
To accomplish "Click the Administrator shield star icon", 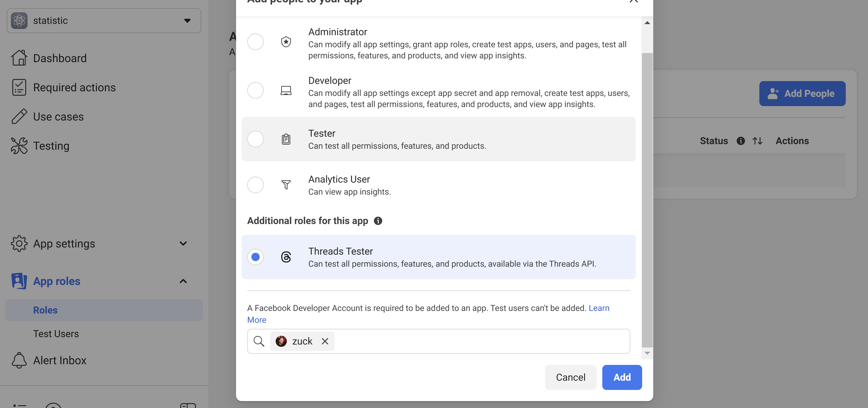I will (x=286, y=42).
